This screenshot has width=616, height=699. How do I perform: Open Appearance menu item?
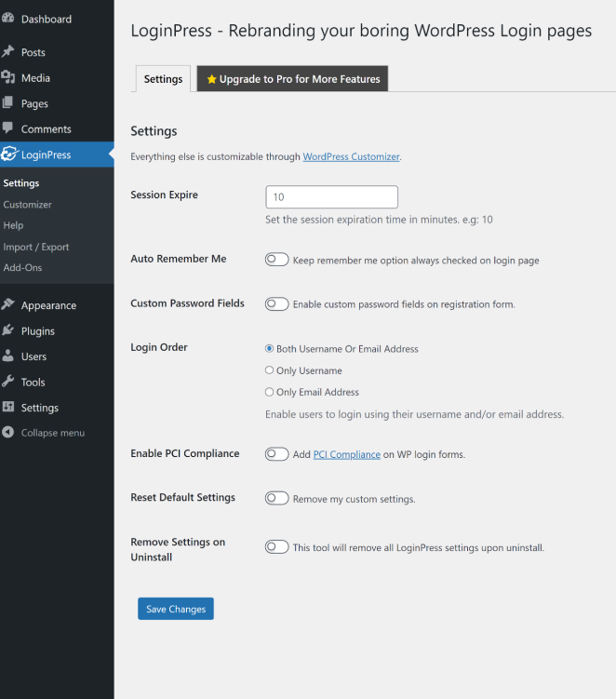(57, 305)
